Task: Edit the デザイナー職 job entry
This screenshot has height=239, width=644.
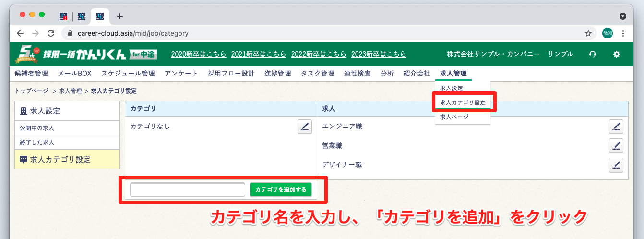Action: [x=616, y=165]
